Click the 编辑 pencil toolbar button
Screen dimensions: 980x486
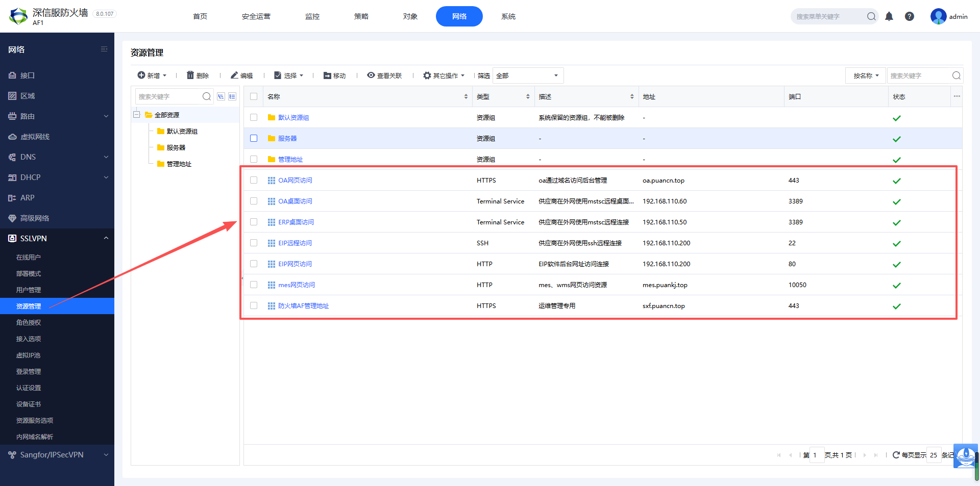241,75
